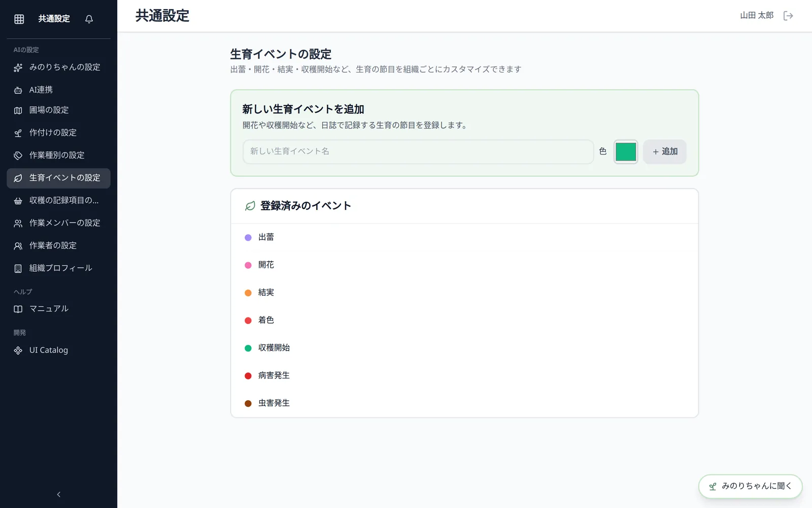Viewport: 812px width, 508px height.
Task: Click the component icon for UI Catalog
Action: [18, 351]
